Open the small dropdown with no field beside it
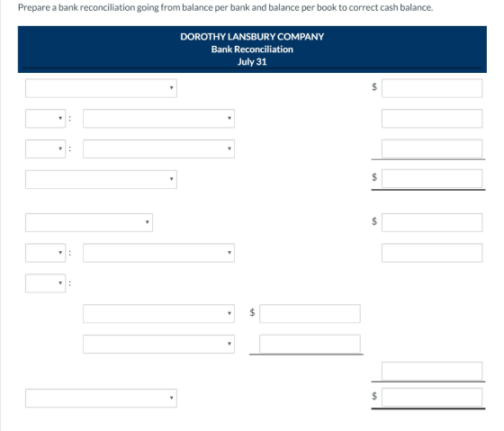This screenshot has height=431, width=504. 45,283
